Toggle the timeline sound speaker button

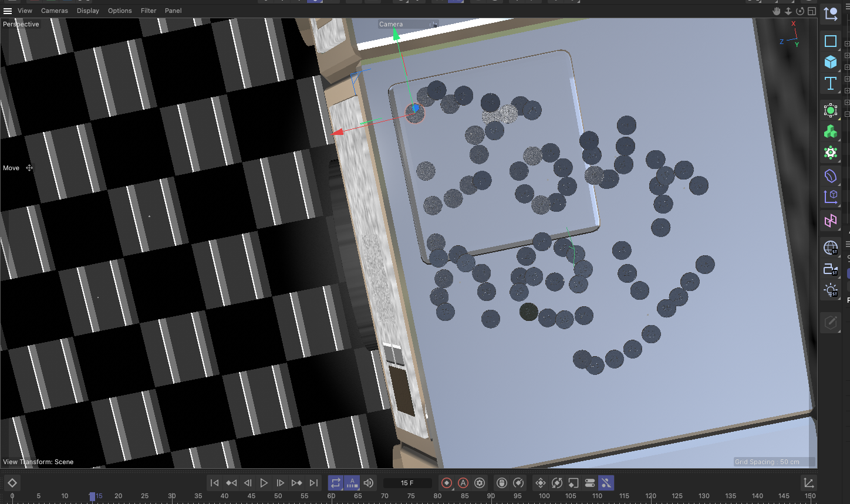[369, 483]
